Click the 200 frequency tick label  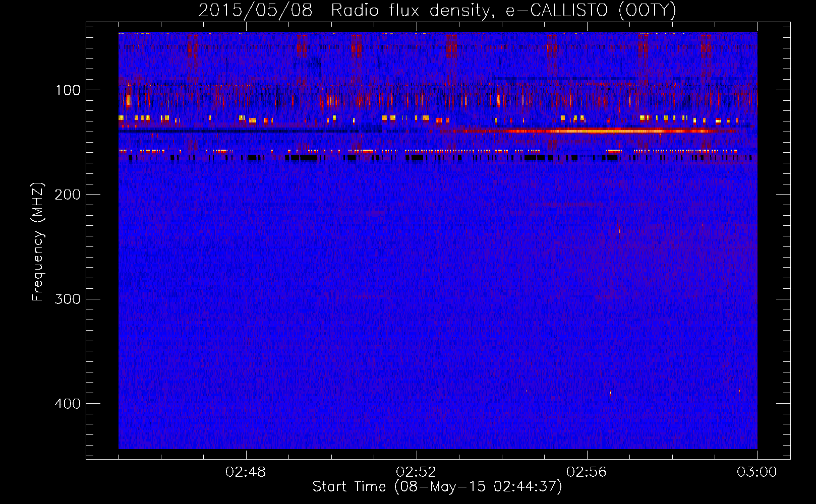(68, 195)
